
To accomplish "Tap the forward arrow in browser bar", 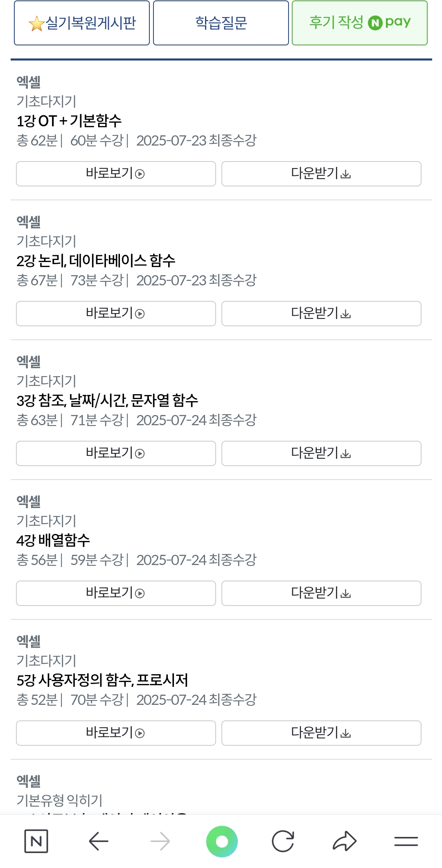I will [160, 841].
